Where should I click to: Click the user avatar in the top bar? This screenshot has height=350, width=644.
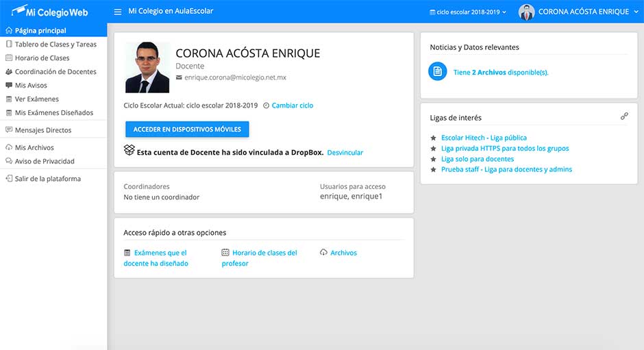[x=527, y=12]
